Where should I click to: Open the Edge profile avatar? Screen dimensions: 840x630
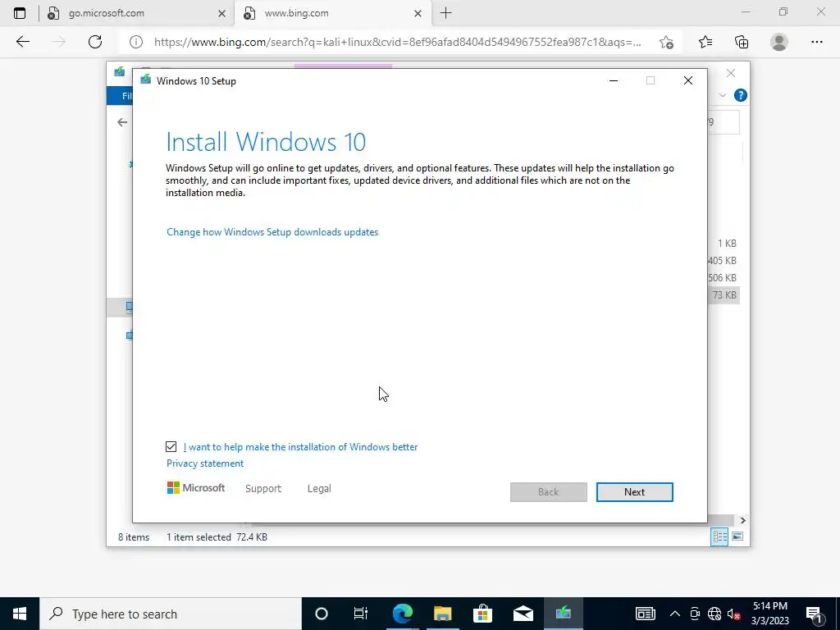coord(779,42)
